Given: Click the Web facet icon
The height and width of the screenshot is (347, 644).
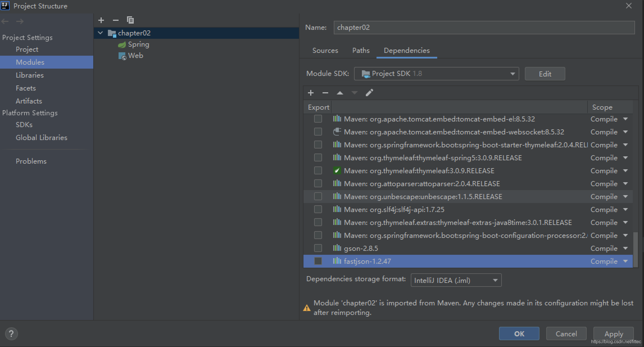Looking at the screenshot, I should 122,56.
